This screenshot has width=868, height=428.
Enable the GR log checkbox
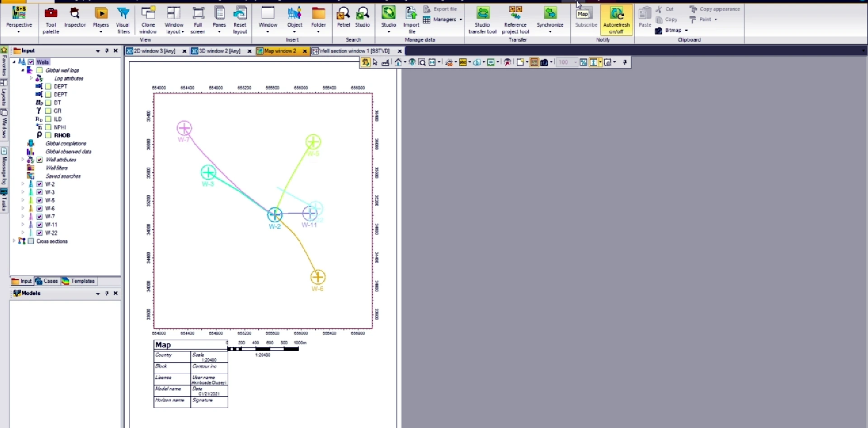pos(48,111)
